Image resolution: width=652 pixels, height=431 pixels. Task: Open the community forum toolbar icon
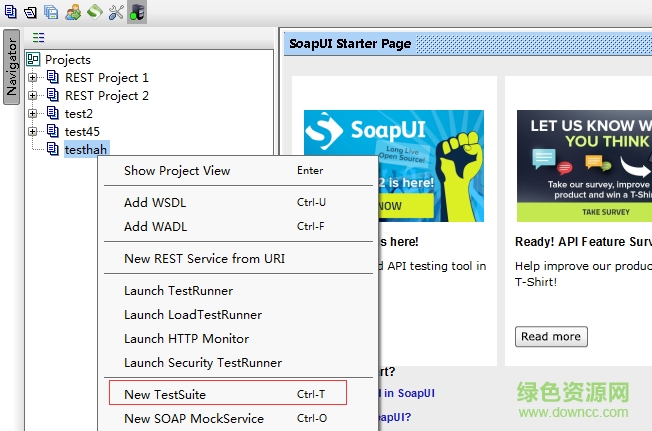point(73,12)
